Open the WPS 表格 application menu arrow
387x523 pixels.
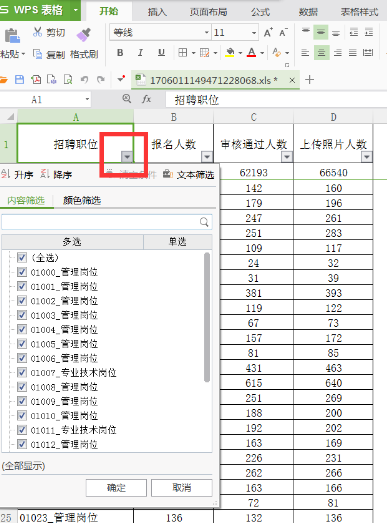click(76, 10)
